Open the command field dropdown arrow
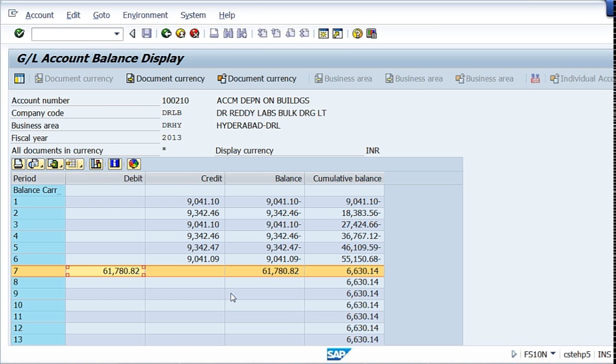 pos(117,34)
